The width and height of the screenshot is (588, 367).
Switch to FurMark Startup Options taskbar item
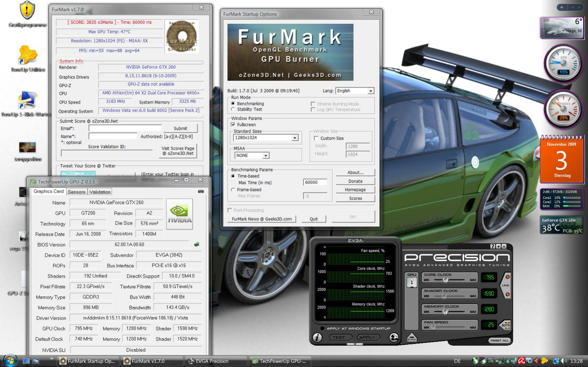88,361
